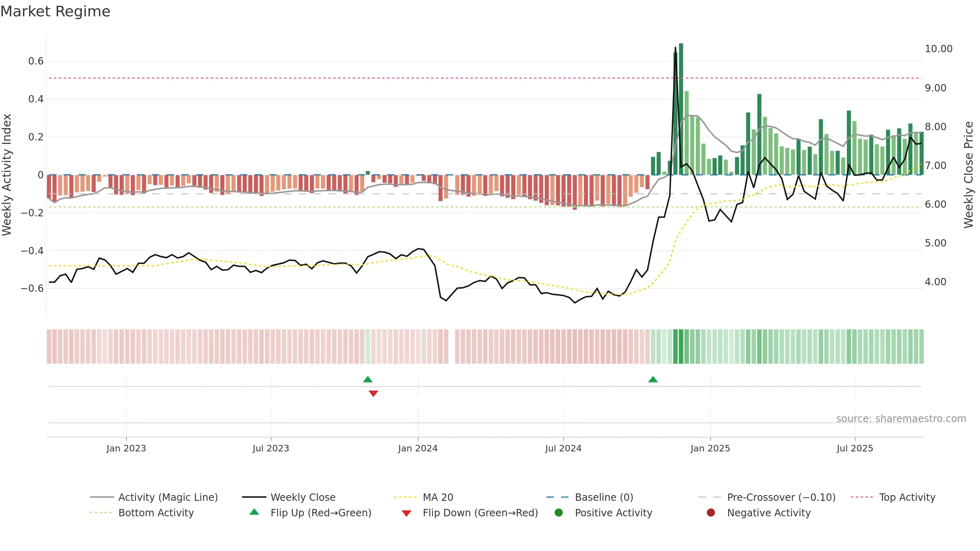Image resolution: width=980 pixels, height=551 pixels.
Task: Click the flip-up marker near late 2023
Action: tap(367, 380)
